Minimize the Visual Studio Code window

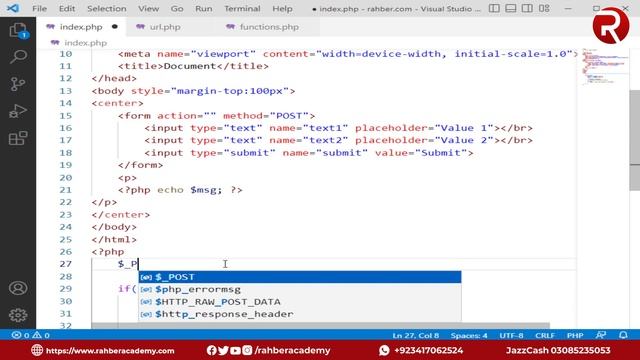[568, 8]
